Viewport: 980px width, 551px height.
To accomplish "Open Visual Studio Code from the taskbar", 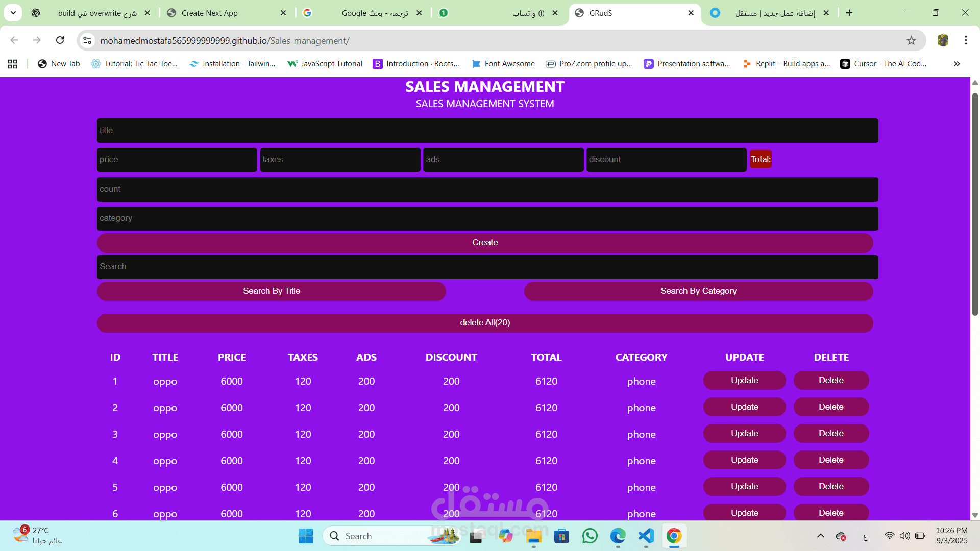I will pos(646,536).
